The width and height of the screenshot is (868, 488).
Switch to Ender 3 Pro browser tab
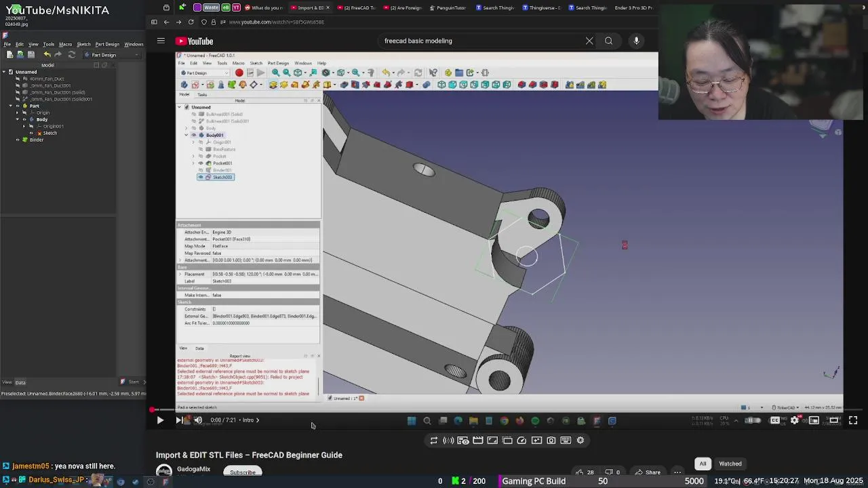[x=633, y=7]
